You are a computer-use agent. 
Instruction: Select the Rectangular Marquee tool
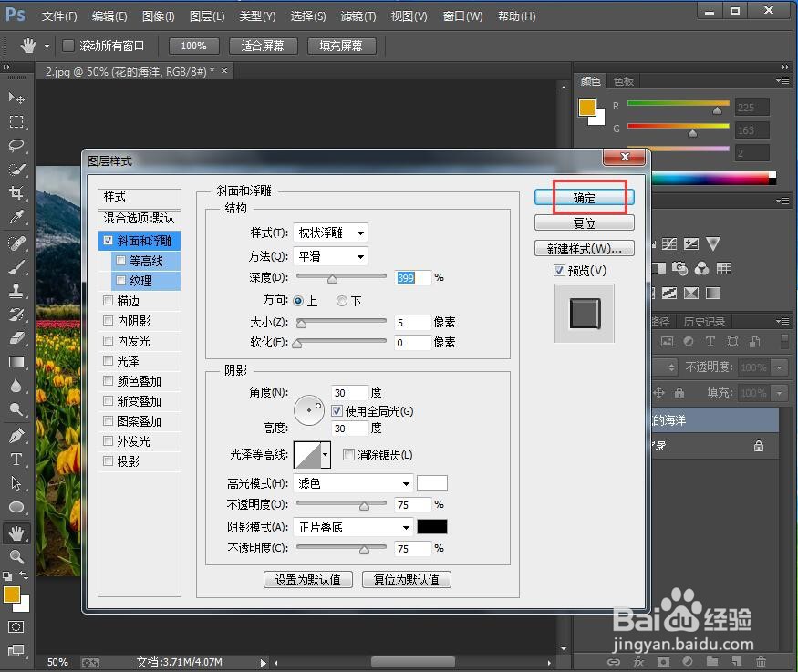click(16, 121)
